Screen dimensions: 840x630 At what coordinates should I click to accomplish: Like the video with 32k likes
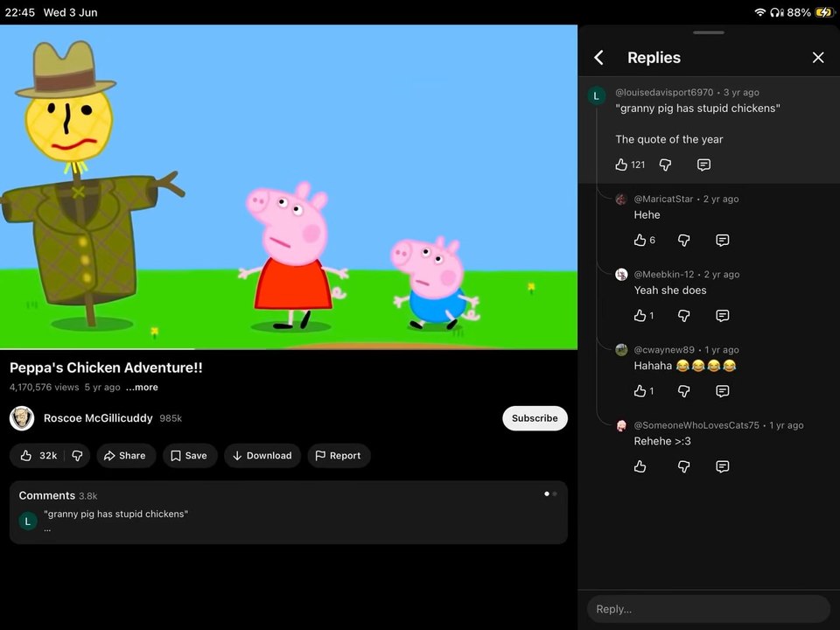[x=38, y=455]
